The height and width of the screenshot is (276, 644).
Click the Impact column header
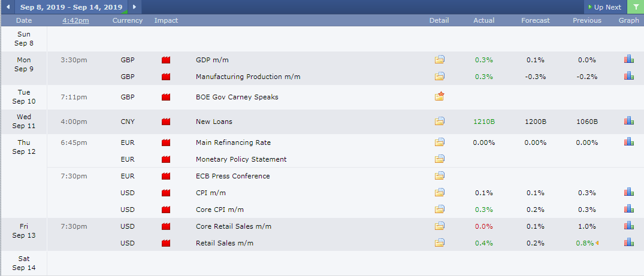[166, 20]
